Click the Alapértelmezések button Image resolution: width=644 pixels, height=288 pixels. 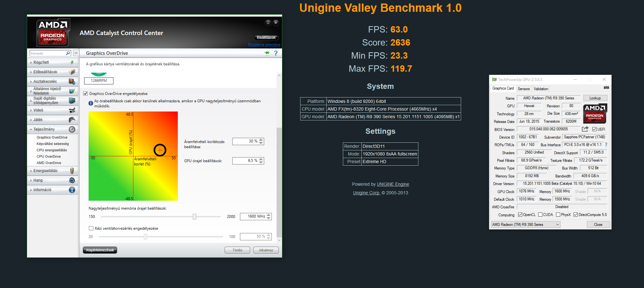point(100,250)
